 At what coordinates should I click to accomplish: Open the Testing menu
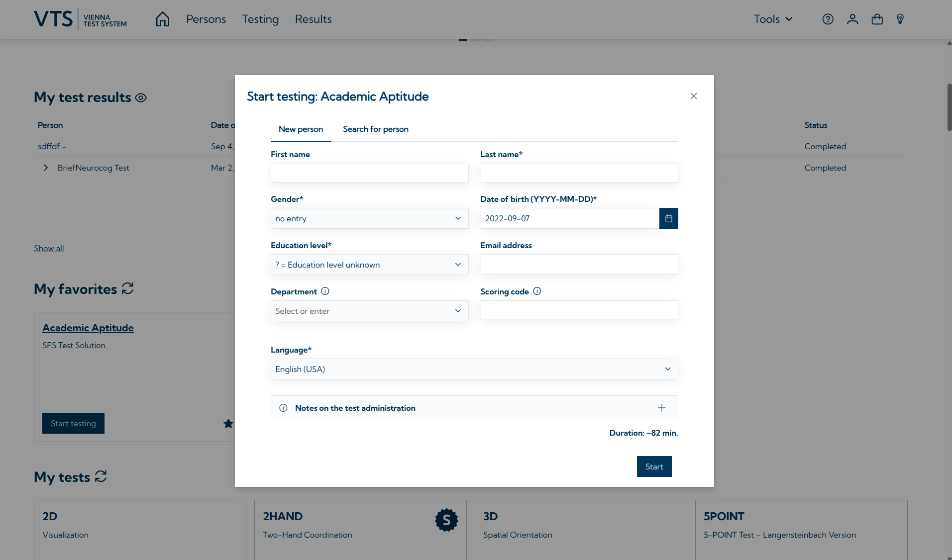[x=260, y=19]
